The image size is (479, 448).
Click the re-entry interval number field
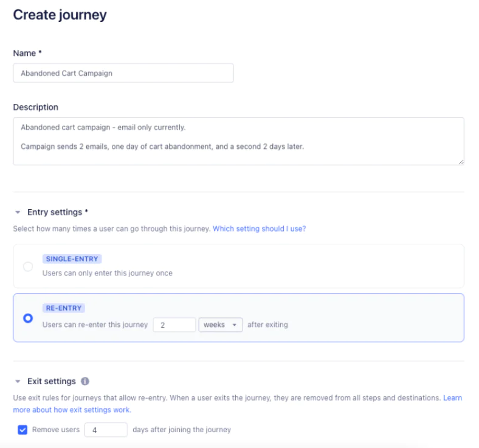click(174, 325)
